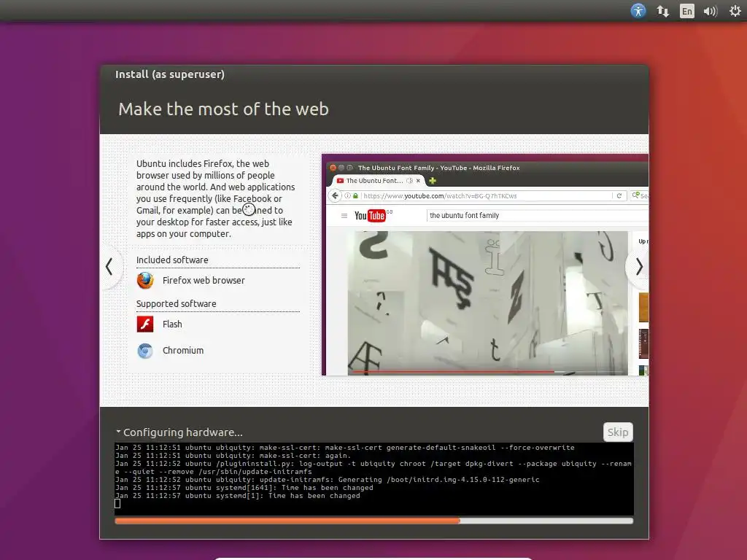Click the 'Install (as superuser)' window title
The image size is (747, 560).
(x=169, y=74)
